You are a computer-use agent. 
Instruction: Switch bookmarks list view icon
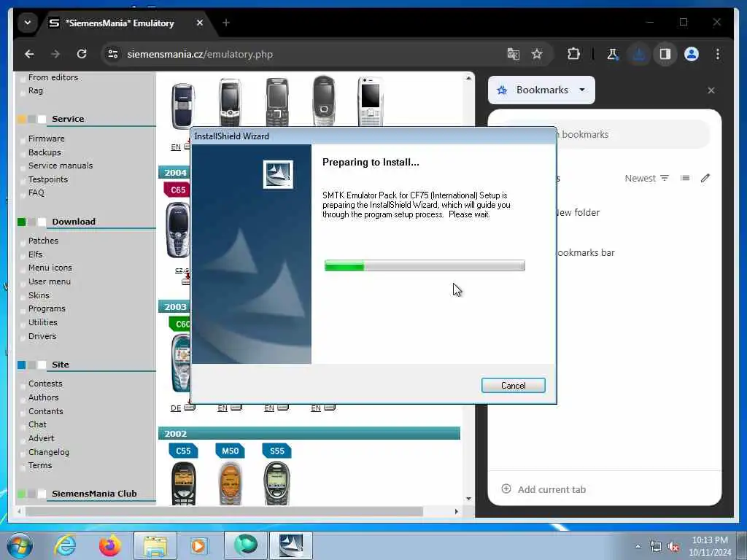[685, 178]
